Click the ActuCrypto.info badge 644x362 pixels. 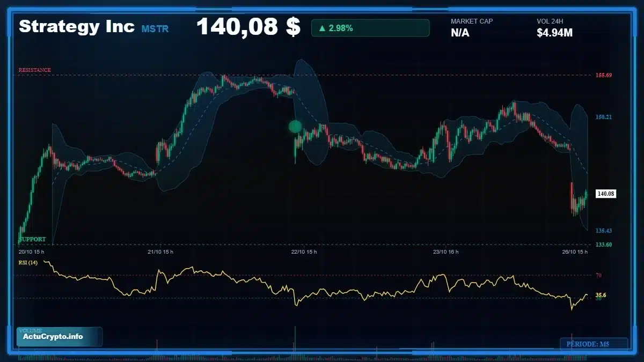coord(60,337)
